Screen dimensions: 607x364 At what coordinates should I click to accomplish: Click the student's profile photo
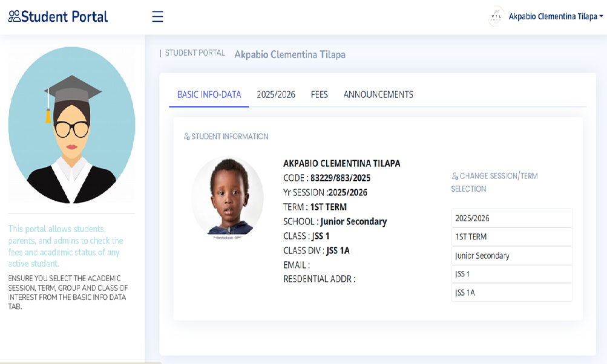pyautogui.click(x=228, y=198)
